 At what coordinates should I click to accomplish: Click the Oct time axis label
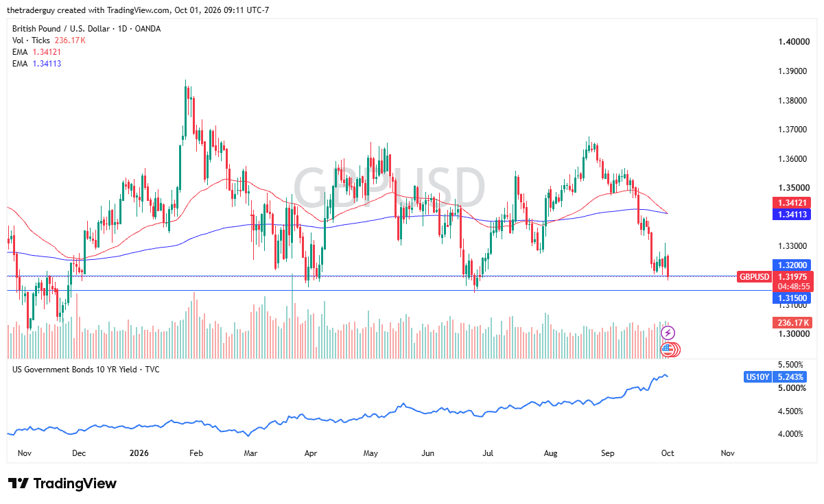point(668,453)
